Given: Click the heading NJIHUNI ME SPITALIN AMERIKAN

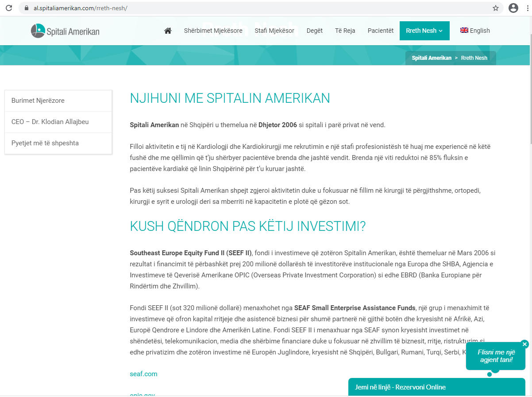Looking at the screenshot, I should coord(230,98).
